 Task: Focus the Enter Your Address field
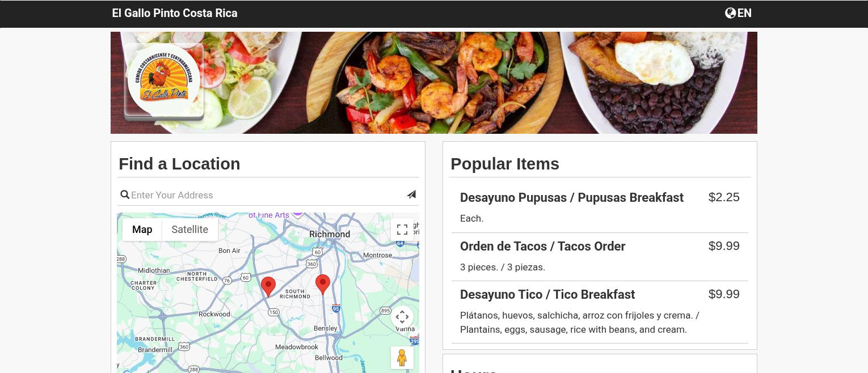click(x=268, y=195)
